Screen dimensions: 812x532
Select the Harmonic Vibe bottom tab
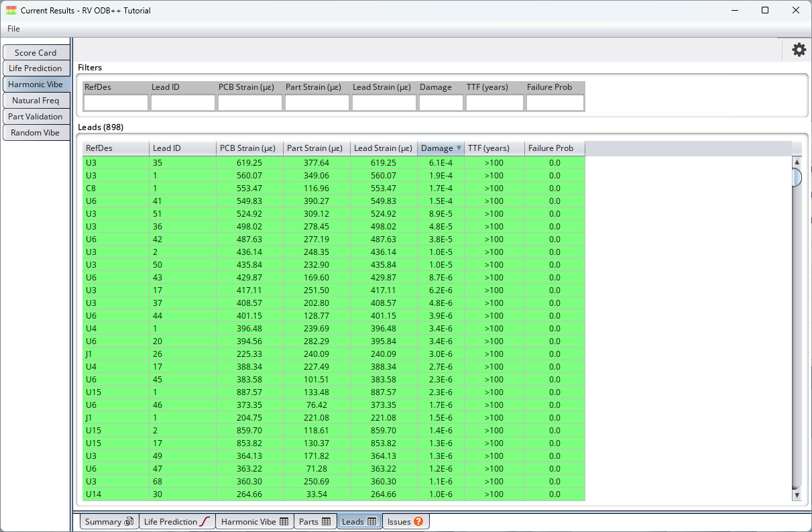tap(254, 521)
